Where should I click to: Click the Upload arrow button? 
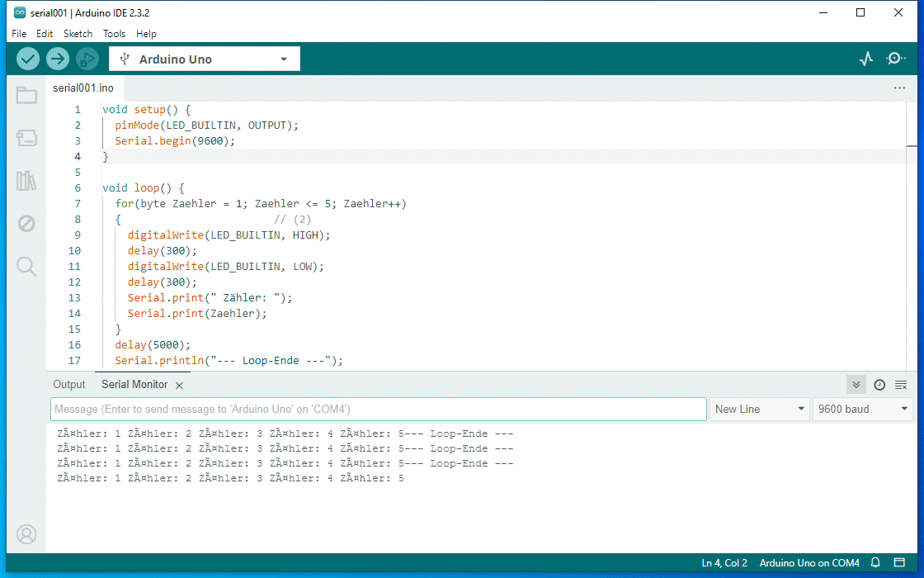tap(58, 59)
